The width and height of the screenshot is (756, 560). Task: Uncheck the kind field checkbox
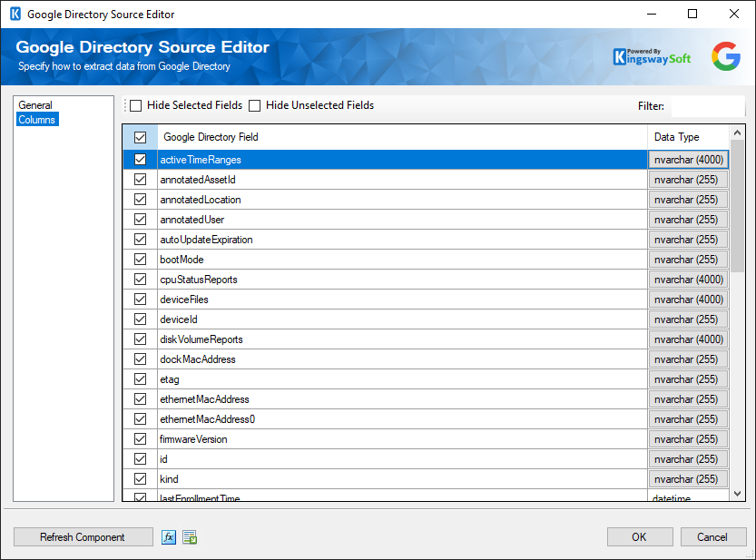point(141,479)
